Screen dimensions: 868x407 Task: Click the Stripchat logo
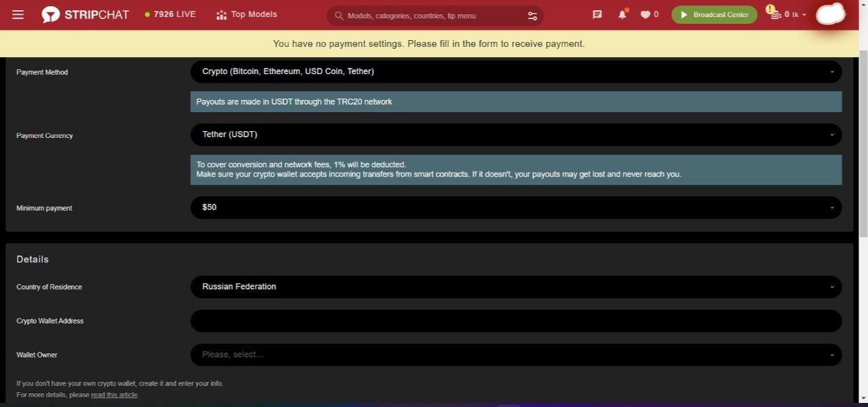pos(85,14)
